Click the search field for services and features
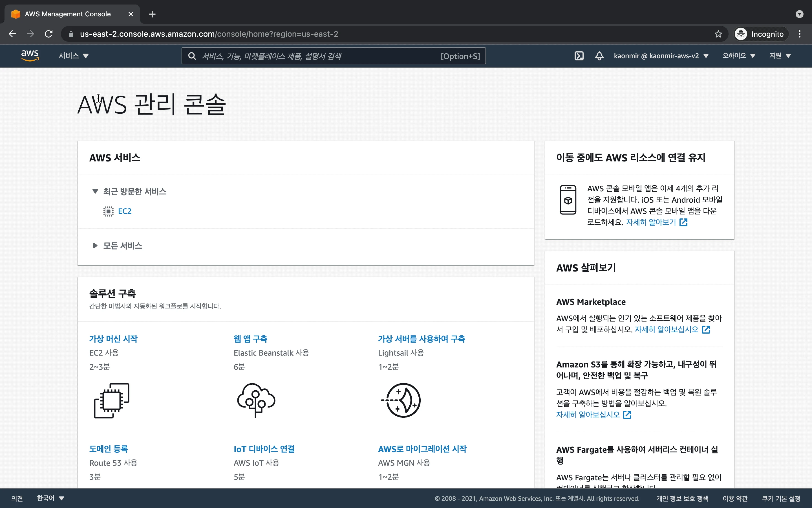The image size is (812, 508). click(334, 56)
